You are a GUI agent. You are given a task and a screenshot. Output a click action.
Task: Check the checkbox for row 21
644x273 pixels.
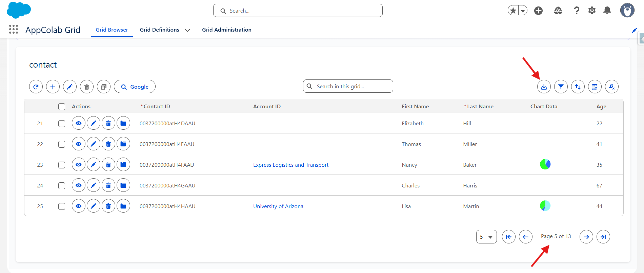[x=62, y=124]
